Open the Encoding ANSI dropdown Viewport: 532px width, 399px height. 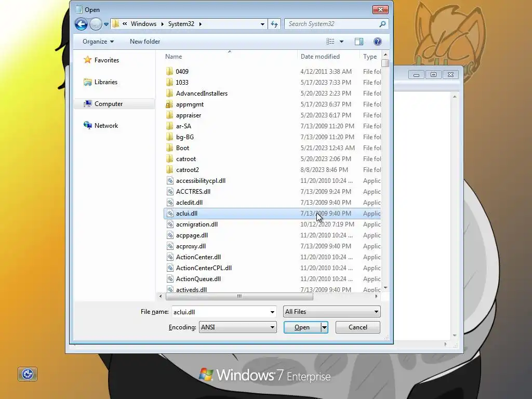tap(237, 327)
